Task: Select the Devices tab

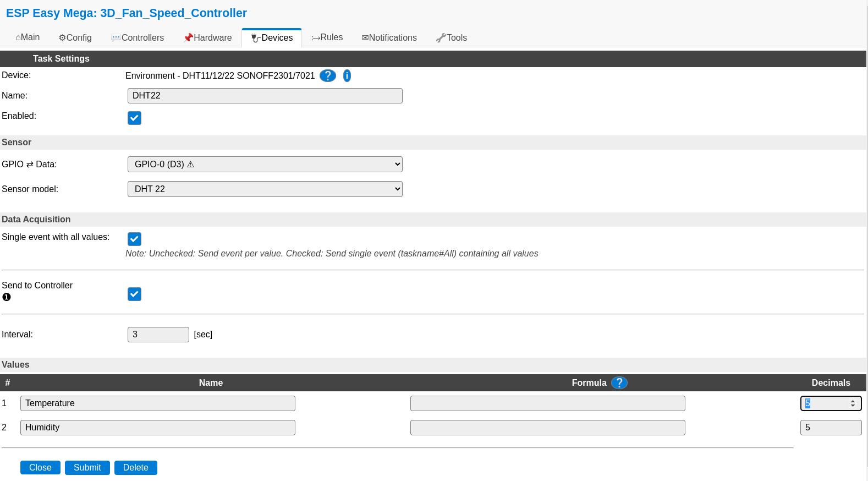Action: pyautogui.click(x=272, y=37)
